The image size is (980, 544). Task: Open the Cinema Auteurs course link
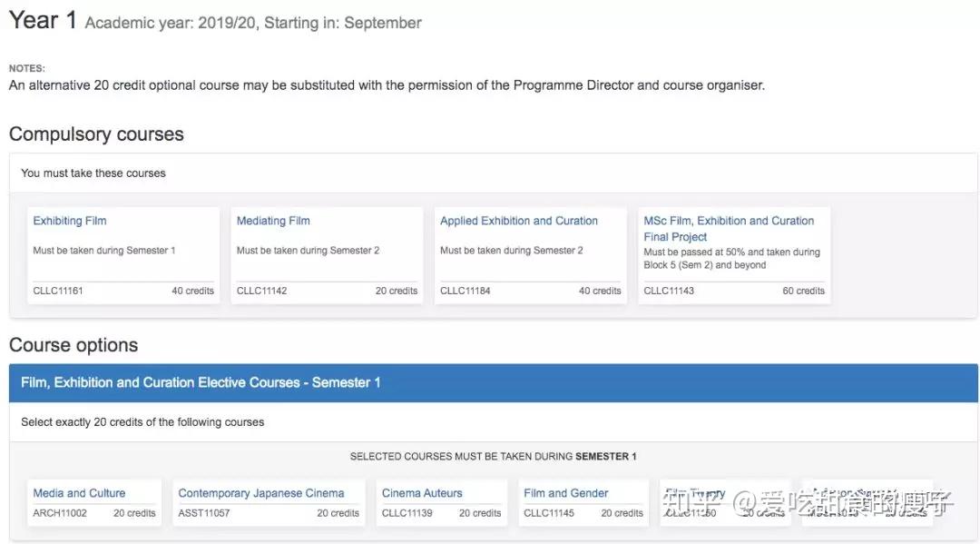(422, 493)
